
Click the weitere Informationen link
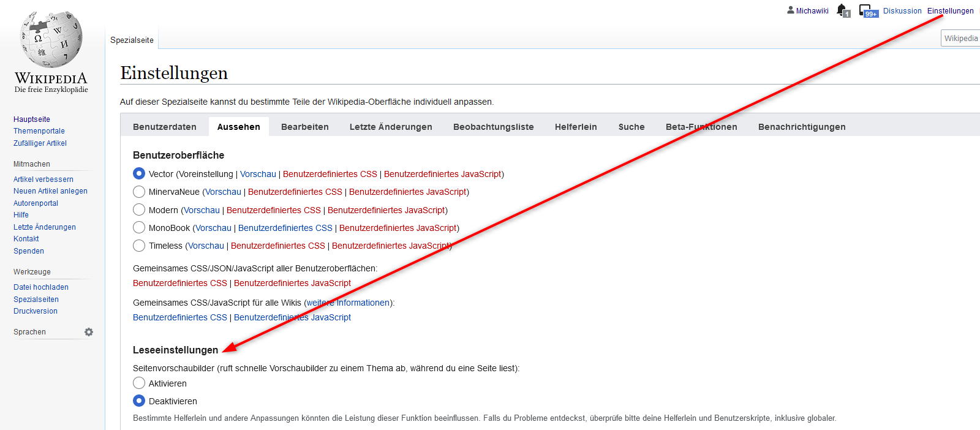[348, 303]
